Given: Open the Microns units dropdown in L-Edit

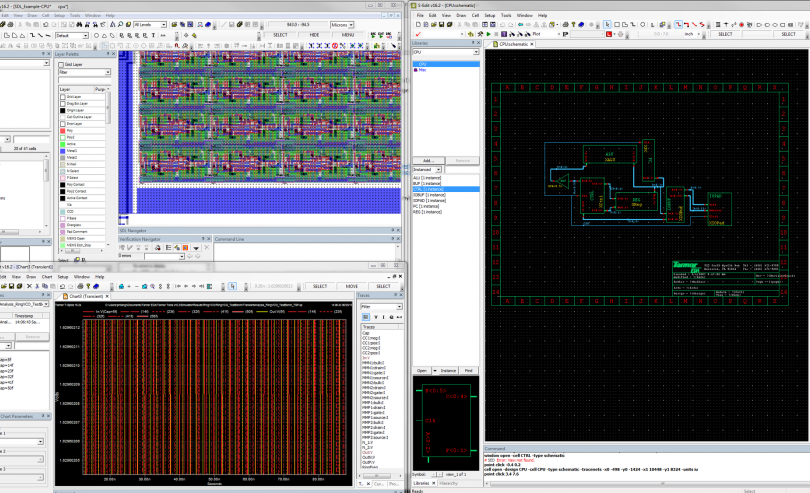Looking at the screenshot, I should [x=342, y=24].
